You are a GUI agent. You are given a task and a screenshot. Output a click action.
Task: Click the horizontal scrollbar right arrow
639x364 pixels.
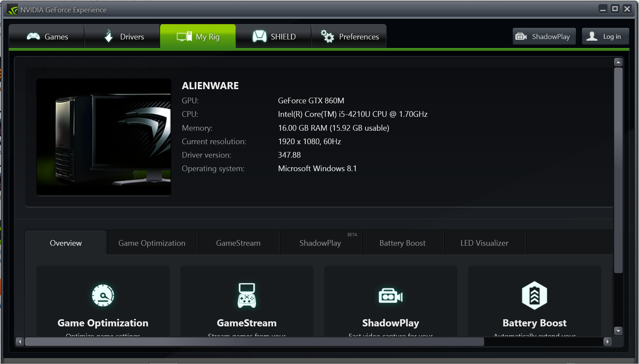click(x=608, y=342)
